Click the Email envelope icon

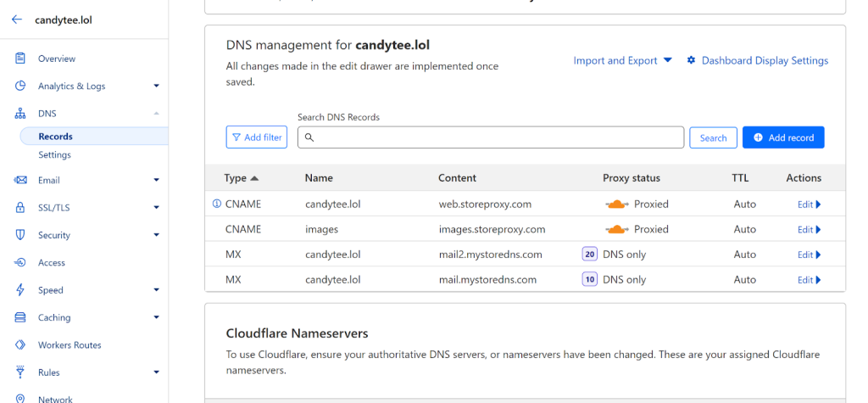[x=20, y=180]
